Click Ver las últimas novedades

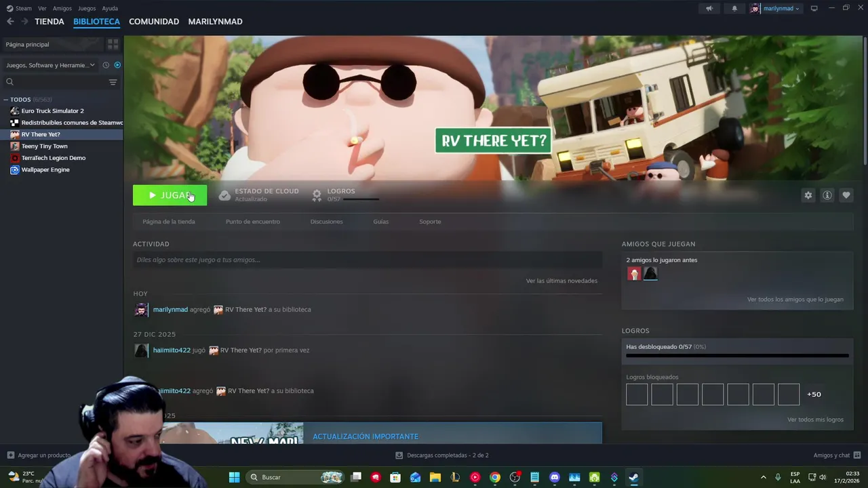pyautogui.click(x=561, y=281)
